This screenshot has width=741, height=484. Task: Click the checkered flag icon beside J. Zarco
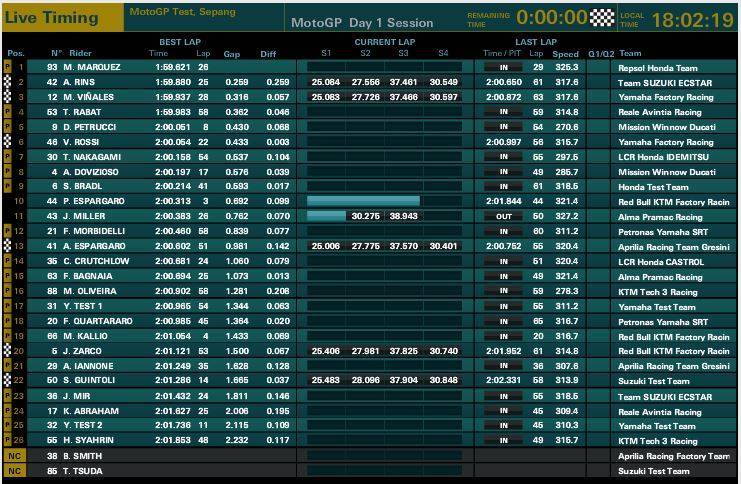click(7, 351)
